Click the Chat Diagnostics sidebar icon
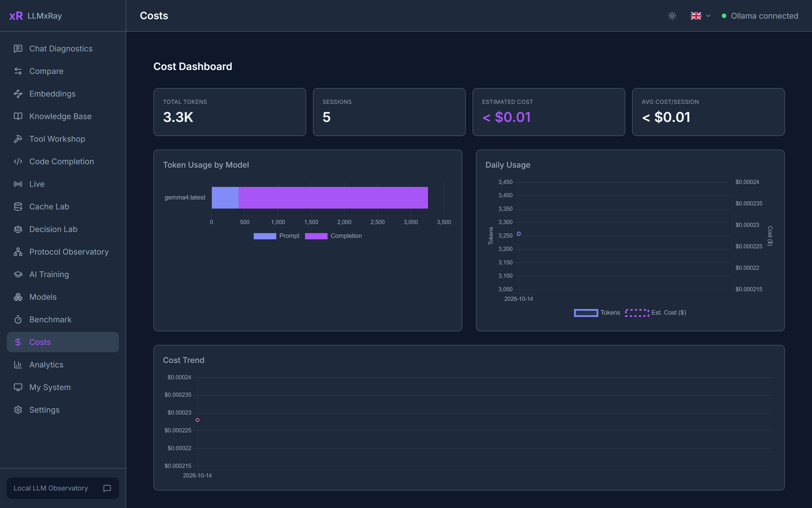Screen dimensions: 812x508 pos(18,49)
